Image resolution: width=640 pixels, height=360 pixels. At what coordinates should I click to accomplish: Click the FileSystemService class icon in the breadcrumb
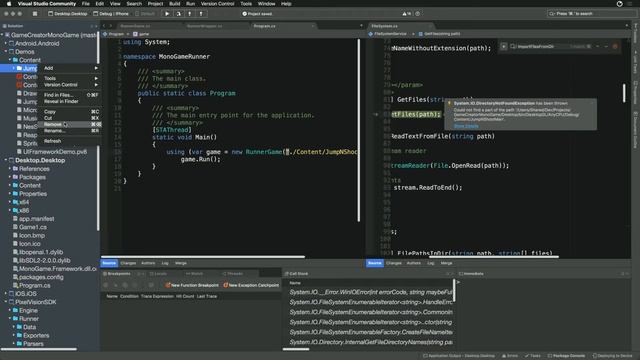[x=371, y=34]
